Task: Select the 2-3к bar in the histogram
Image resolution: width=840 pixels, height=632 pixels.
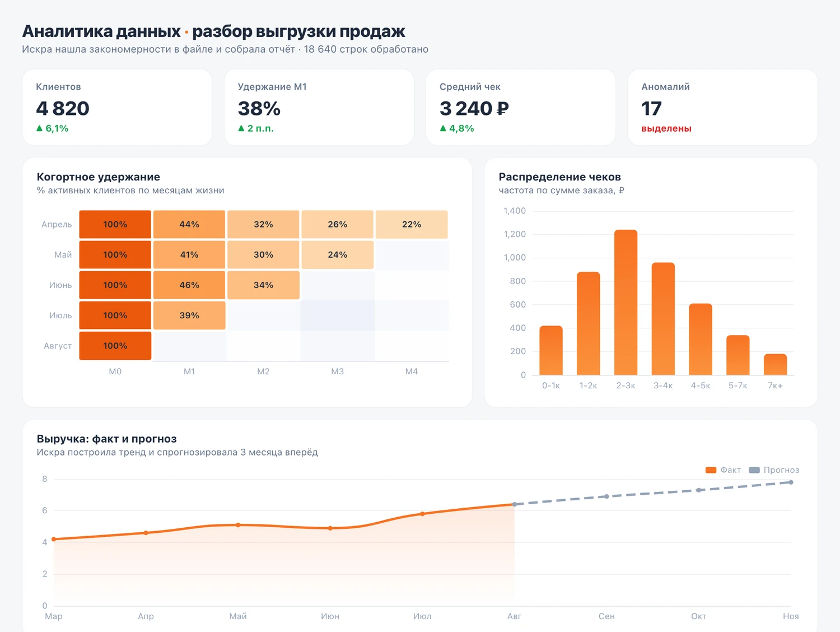Action: [x=626, y=303]
